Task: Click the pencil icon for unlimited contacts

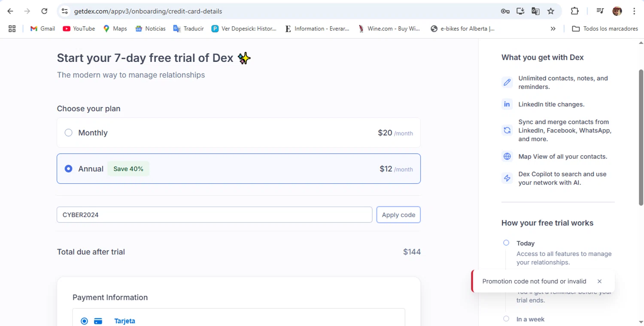Action: 507,82
